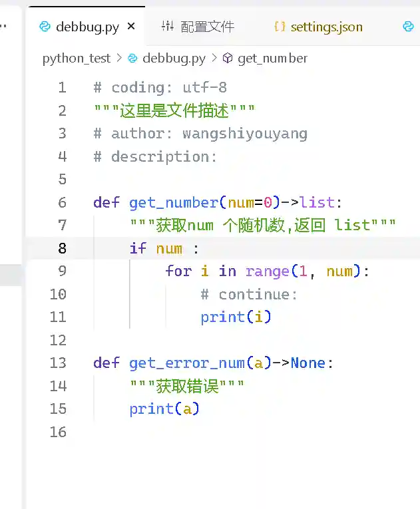Click the '# description:' comment line
The height and width of the screenshot is (509, 420).
click(x=155, y=157)
